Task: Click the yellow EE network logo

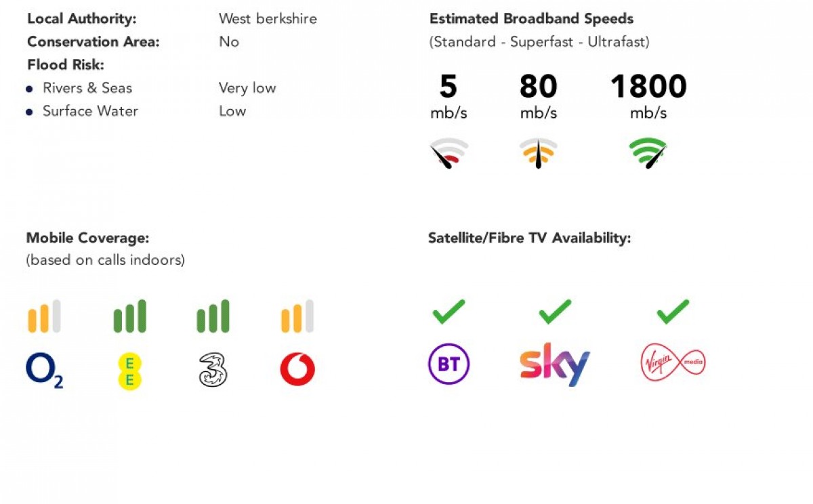Action: coord(129,371)
